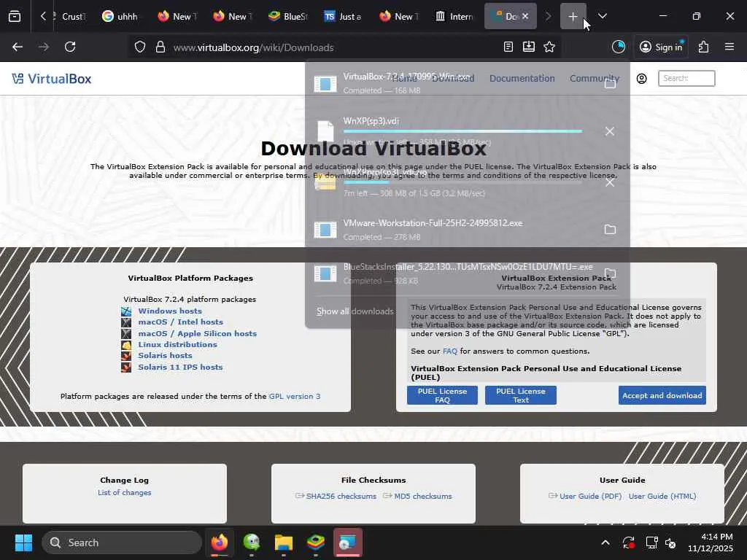Open Documentation nav menu

coord(522,79)
